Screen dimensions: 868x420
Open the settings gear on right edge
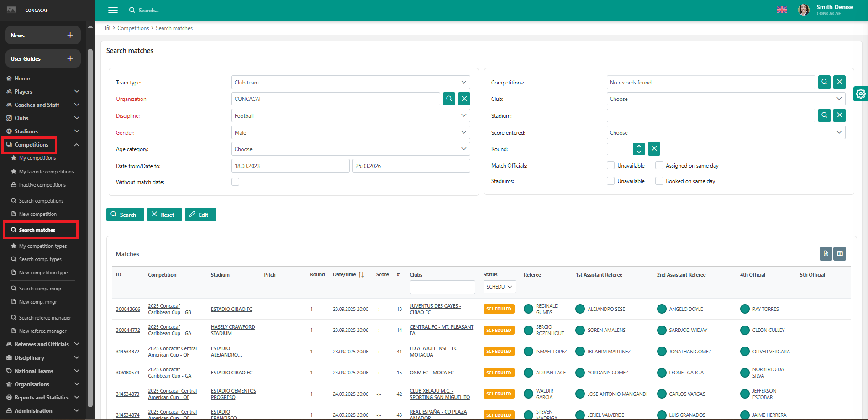861,94
